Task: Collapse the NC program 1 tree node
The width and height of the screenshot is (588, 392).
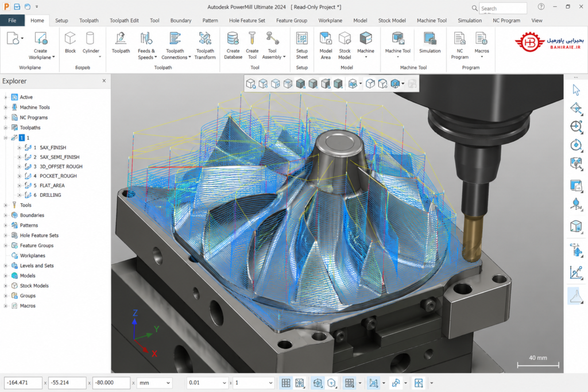Action: [6, 138]
